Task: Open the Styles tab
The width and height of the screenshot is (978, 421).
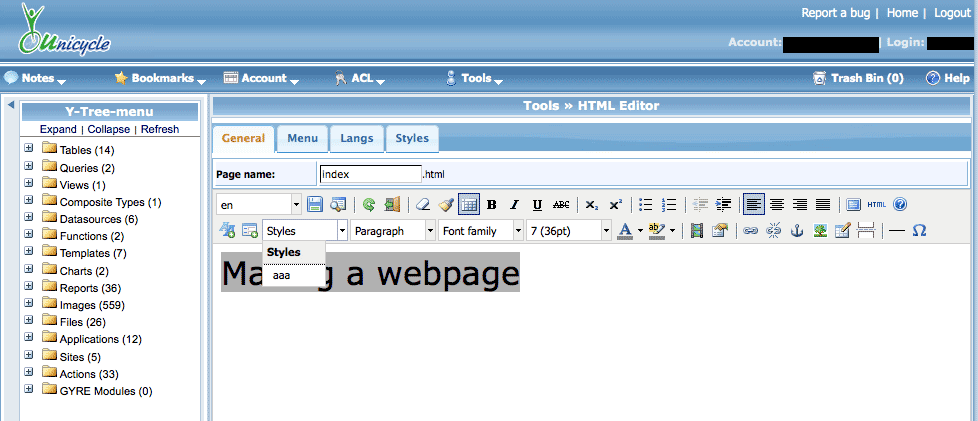Action: click(x=411, y=138)
